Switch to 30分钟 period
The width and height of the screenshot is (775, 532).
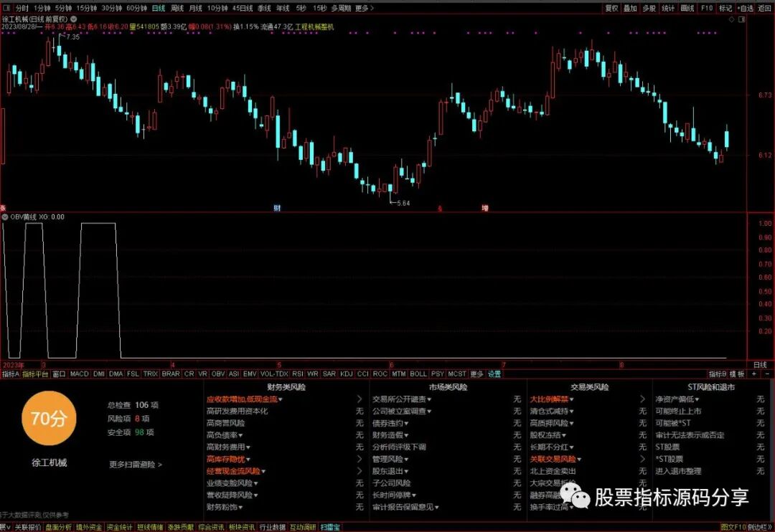click(112, 9)
